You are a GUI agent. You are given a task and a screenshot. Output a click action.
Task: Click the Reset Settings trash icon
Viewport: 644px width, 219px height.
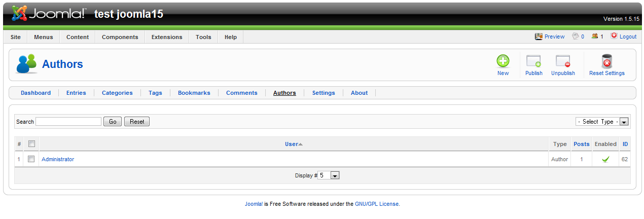click(x=606, y=61)
